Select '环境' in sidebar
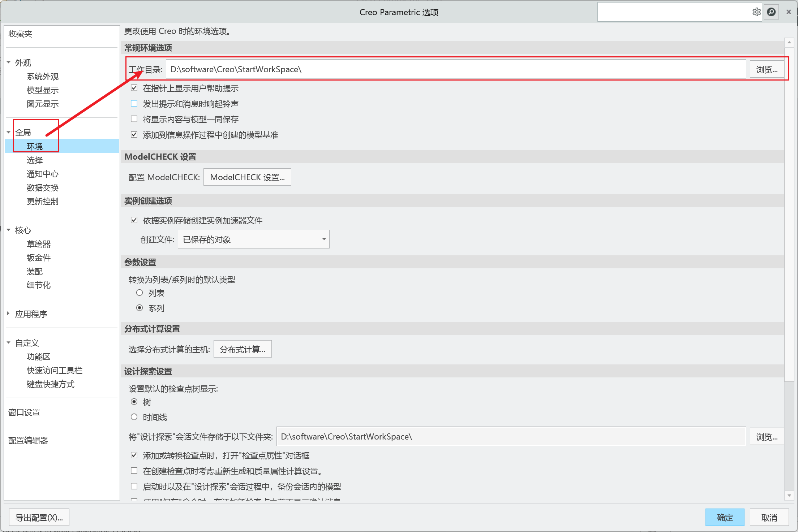 [35, 146]
